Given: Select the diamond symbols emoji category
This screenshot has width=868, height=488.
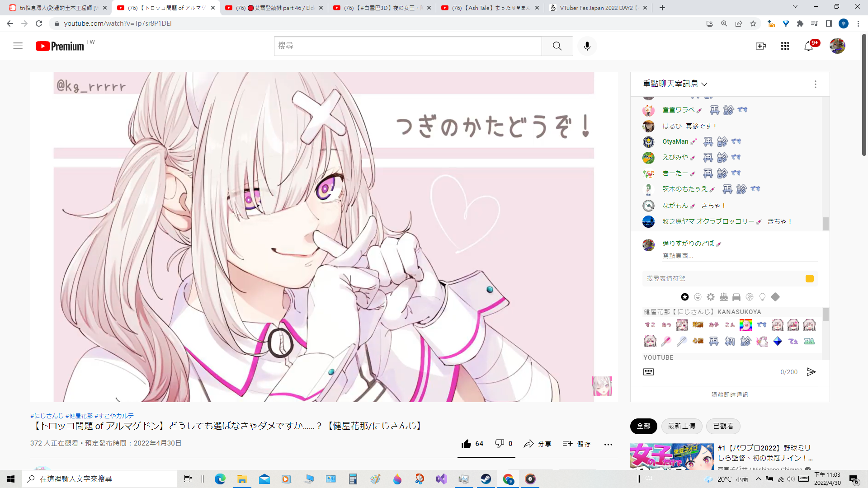Looking at the screenshot, I should [775, 297].
